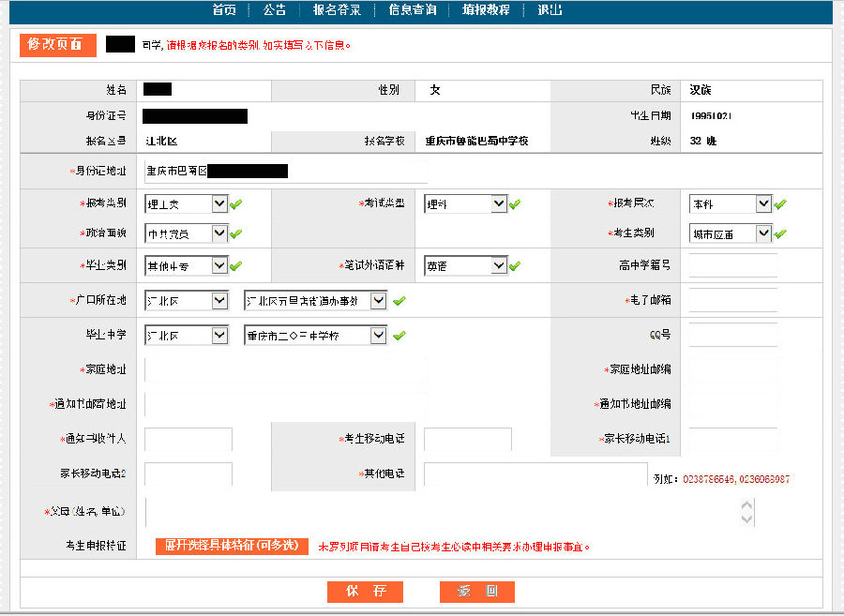This screenshot has height=616, width=844.
Task: Click the green checkmark beside 考试类型
Action: point(516,203)
